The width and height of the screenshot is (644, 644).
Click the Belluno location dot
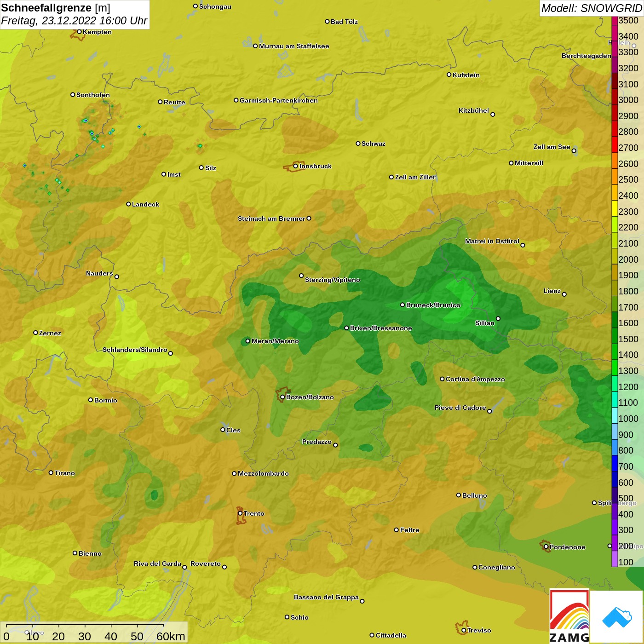(x=459, y=495)
